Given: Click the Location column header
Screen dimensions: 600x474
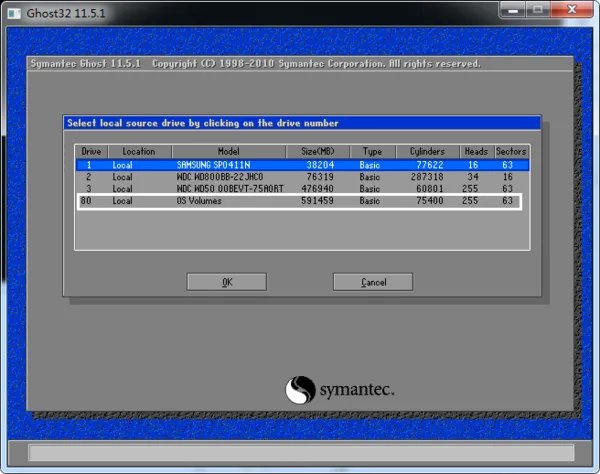Looking at the screenshot, I should pos(139,151).
